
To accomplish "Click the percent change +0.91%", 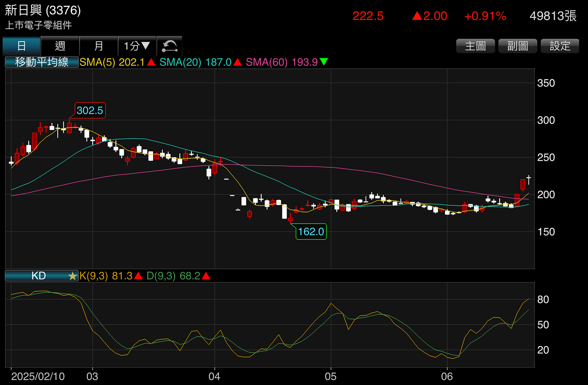I will tap(485, 16).
